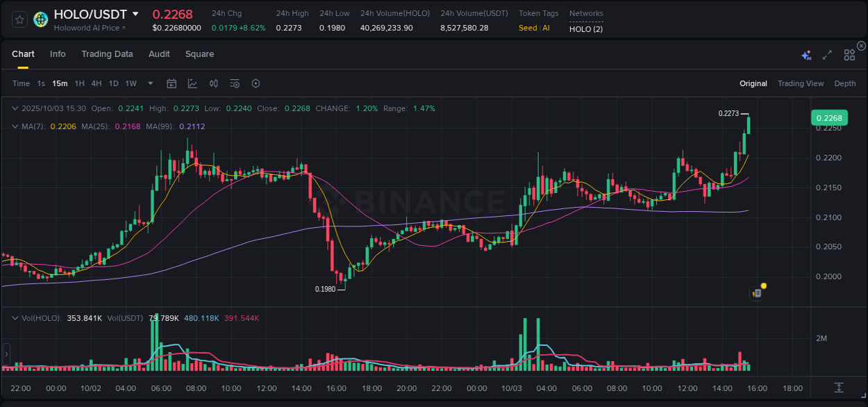The height and width of the screenshot is (407, 868).
Task: Switch to the Trading Data tab
Action: tap(107, 53)
